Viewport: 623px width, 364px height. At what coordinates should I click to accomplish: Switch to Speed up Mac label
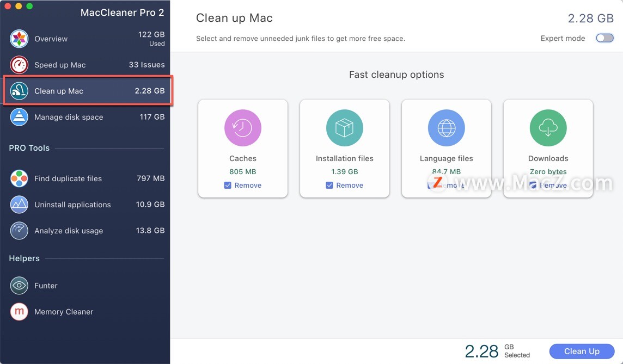(60, 65)
